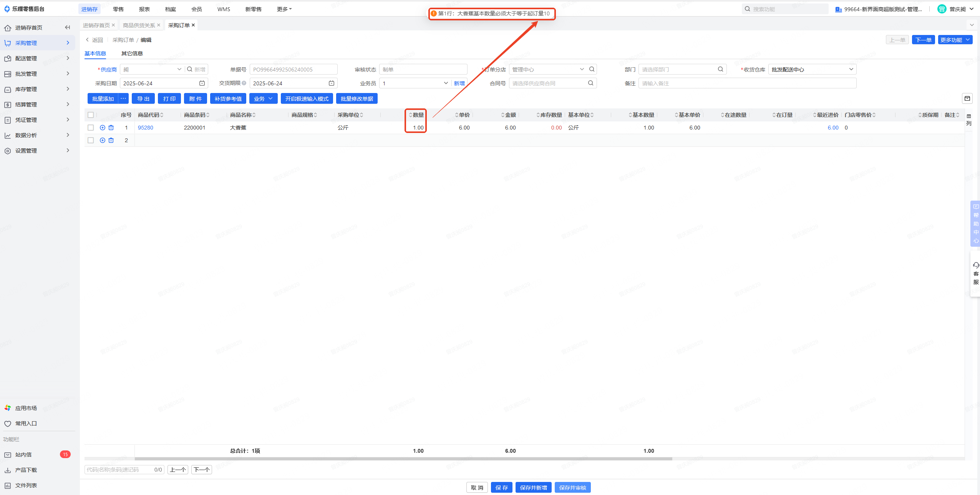Delete row 2 with the trash icon
Screen dimensions: 980x495
[x=111, y=140]
